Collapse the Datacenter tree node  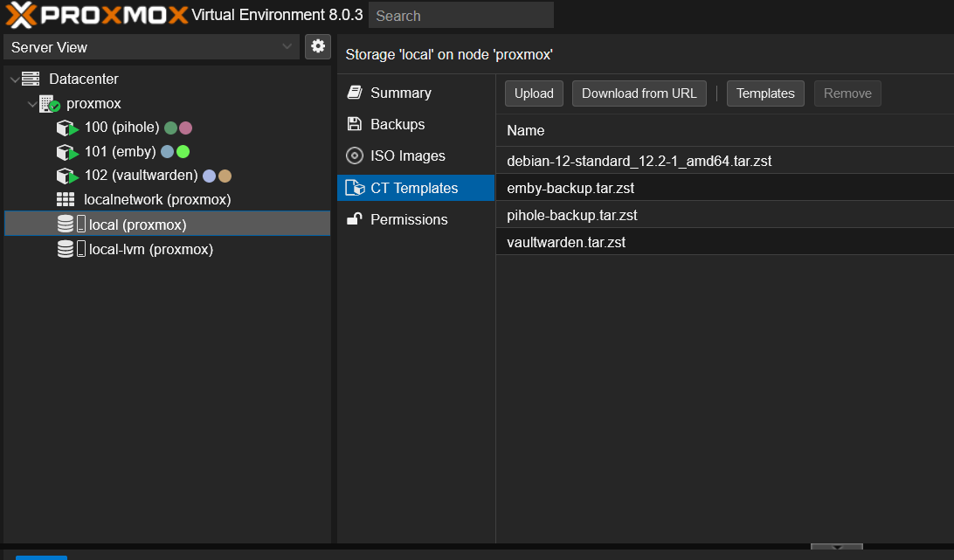(14, 79)
